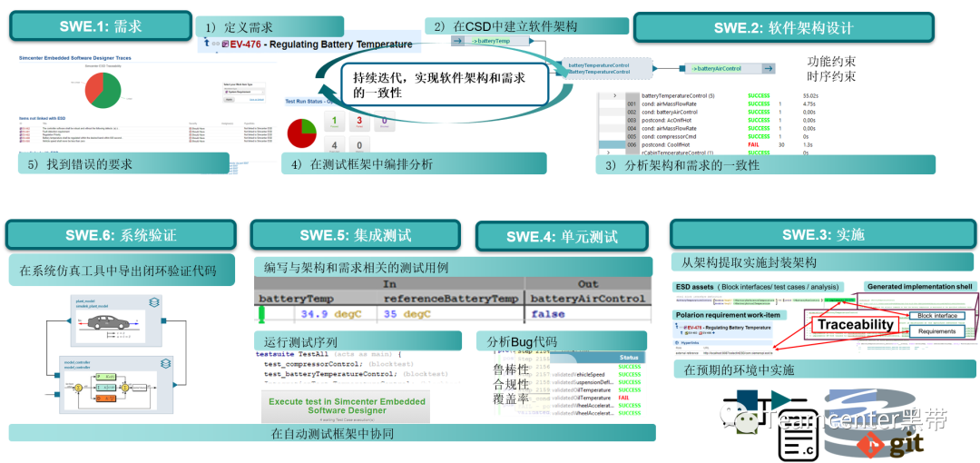This screenshot has width=980, height=463.
Task: Click the Failed count tile showing 3
Action: [359, 122]
